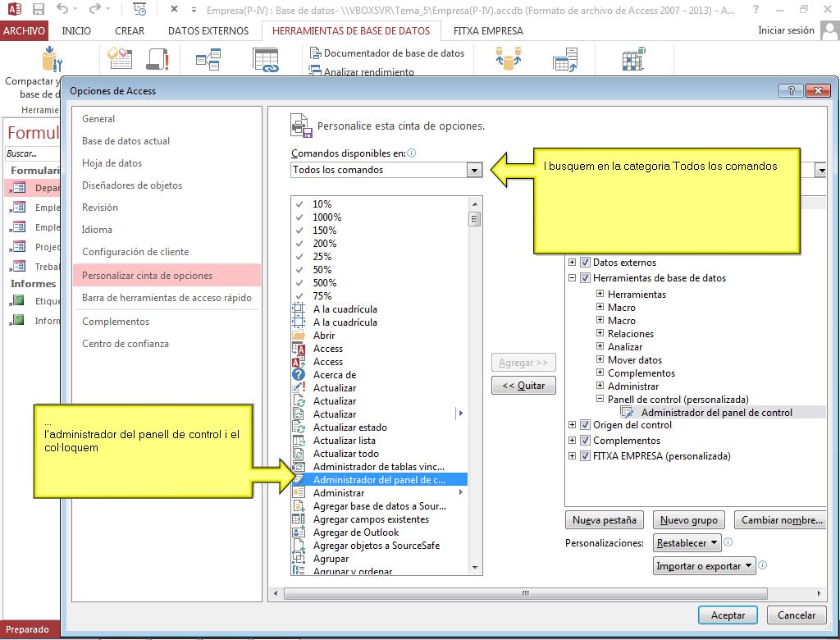Click the SharePoint move data ribbon icon
This screenshot has height=640, width=840.
pos(565,60)
